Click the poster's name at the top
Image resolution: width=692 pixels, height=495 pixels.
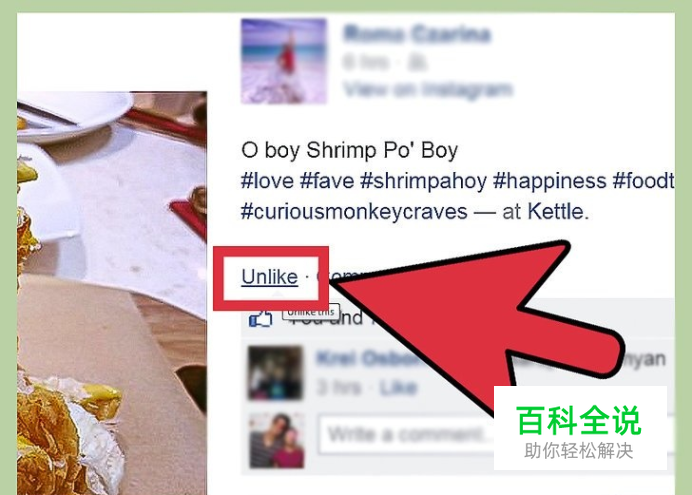(417, 34)
